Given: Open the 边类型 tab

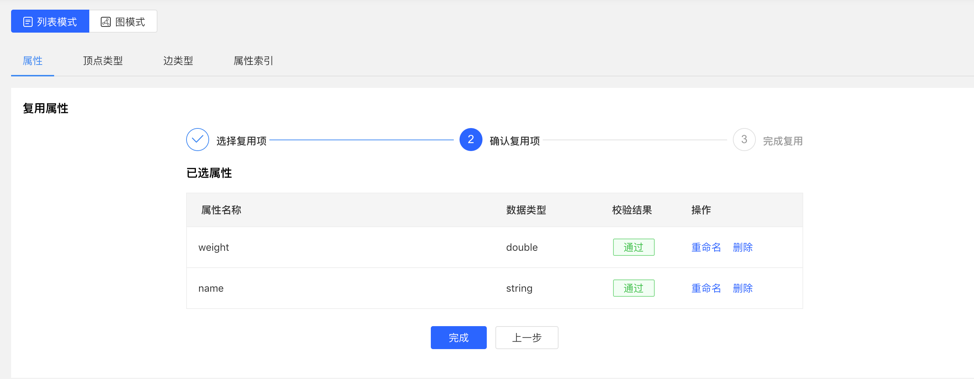Looking at the screenshot, I should click(x=178, y=61).
